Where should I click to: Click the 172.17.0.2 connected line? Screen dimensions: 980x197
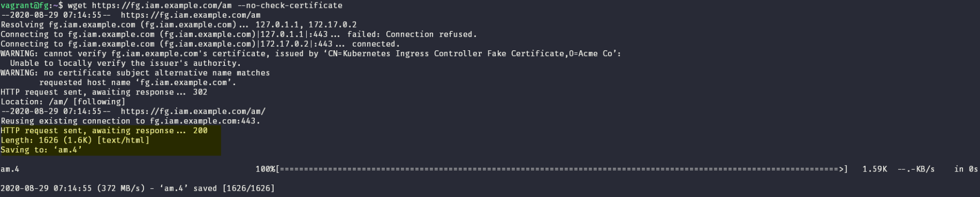coord(200,44)
